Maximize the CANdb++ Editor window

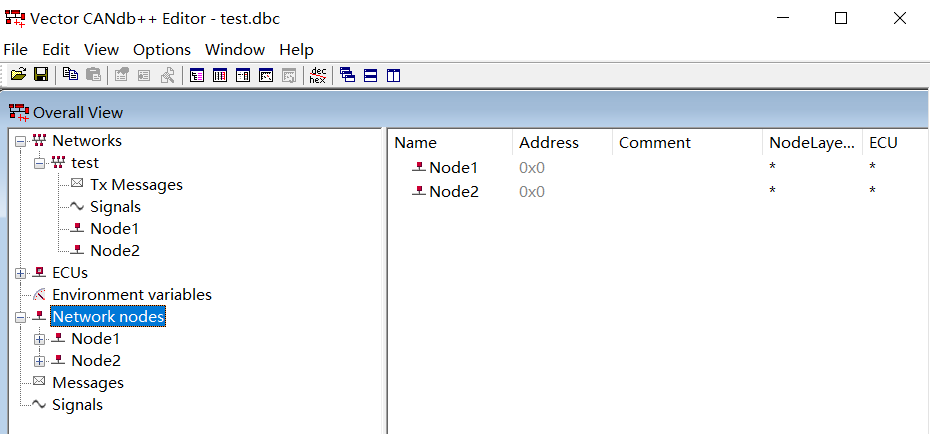point(840,18)
